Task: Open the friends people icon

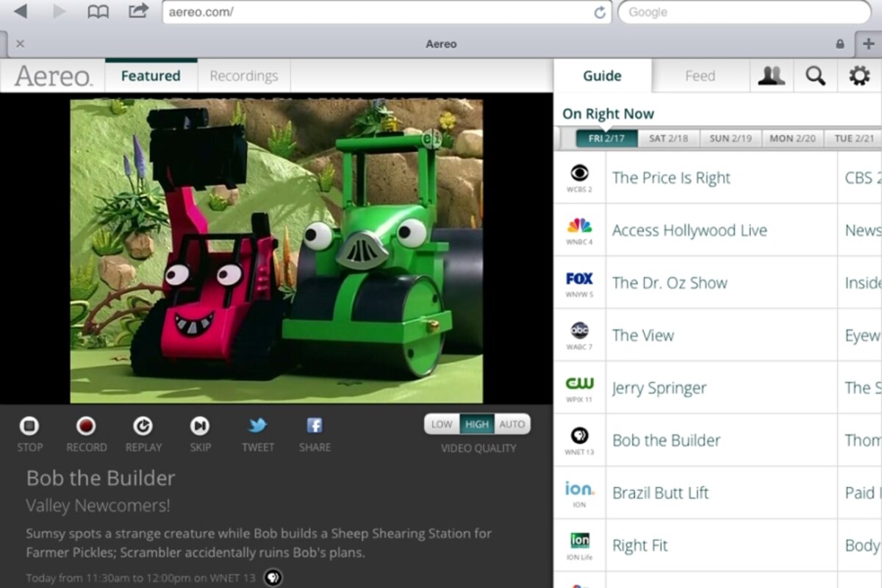Action: click(771, 76)
